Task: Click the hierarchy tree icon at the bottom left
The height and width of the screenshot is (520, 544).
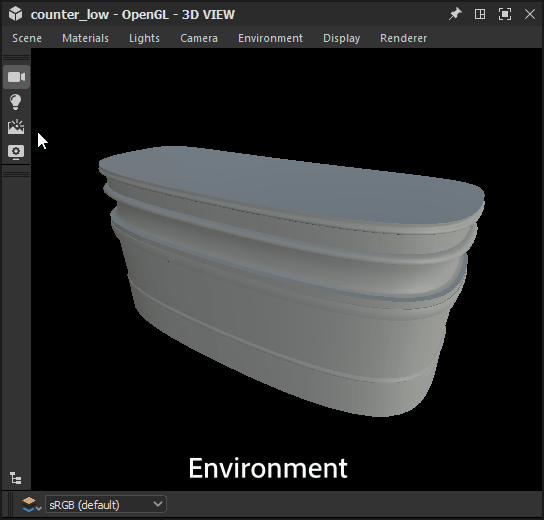Action: coord(16,478)
